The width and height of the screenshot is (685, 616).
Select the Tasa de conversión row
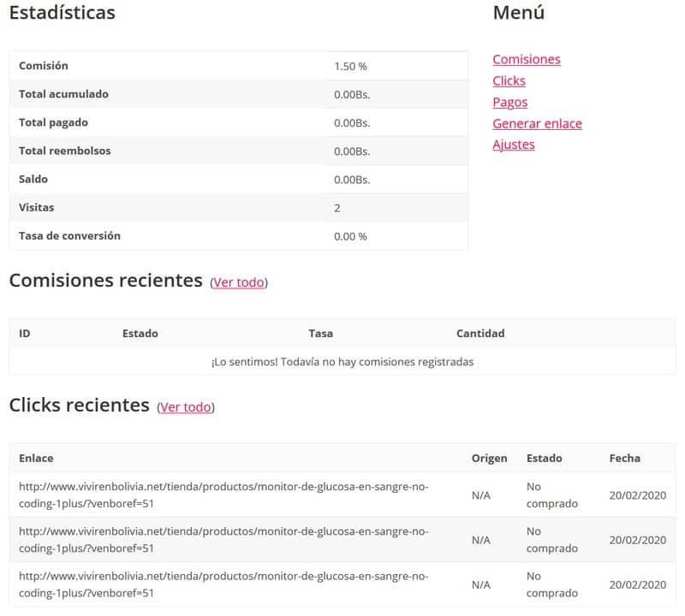coord(239,236)
